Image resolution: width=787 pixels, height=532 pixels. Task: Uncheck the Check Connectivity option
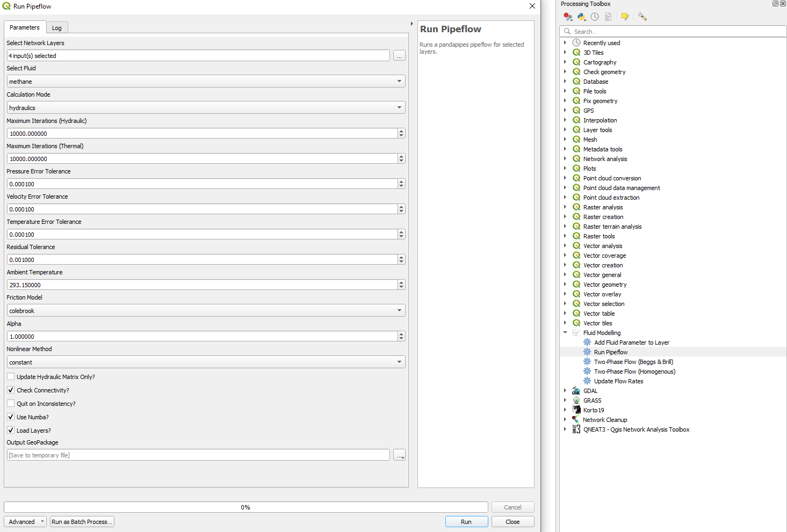point(11,390)
